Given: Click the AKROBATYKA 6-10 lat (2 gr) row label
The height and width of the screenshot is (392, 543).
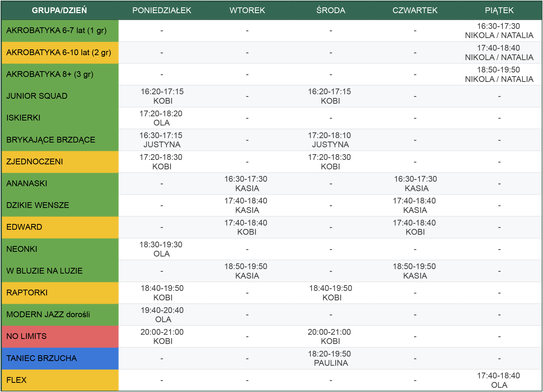Looking at the screenshot, I should click(x=60, y=53).
